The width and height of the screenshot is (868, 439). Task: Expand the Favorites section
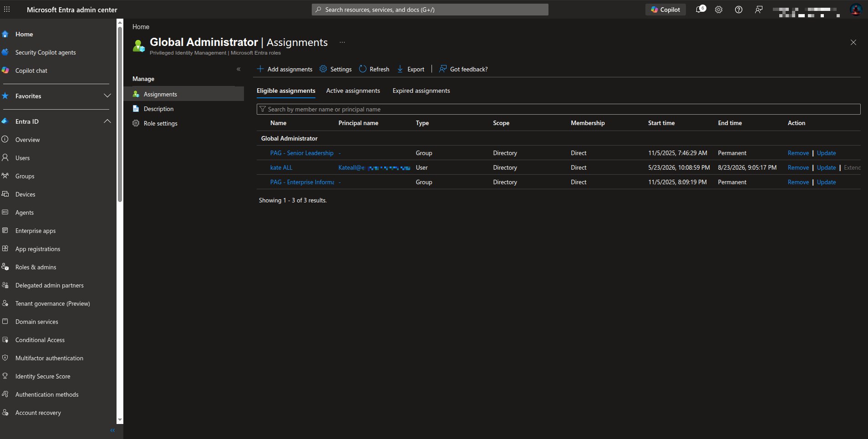click(x=107, y=96)
